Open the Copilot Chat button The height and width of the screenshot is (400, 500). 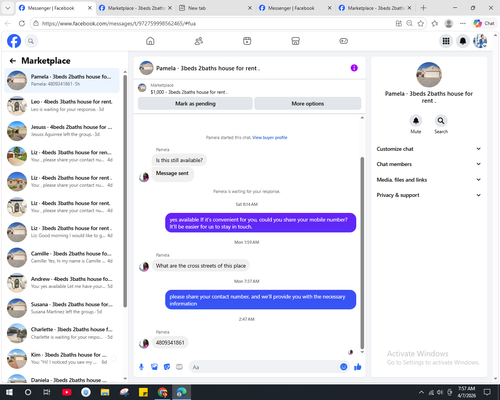[484, 23]
